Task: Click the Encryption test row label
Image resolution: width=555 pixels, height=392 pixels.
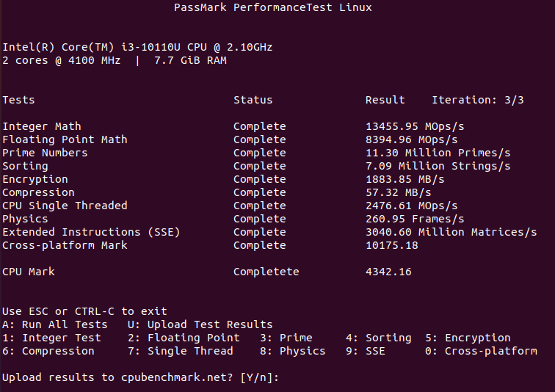Action: point(35,179)
